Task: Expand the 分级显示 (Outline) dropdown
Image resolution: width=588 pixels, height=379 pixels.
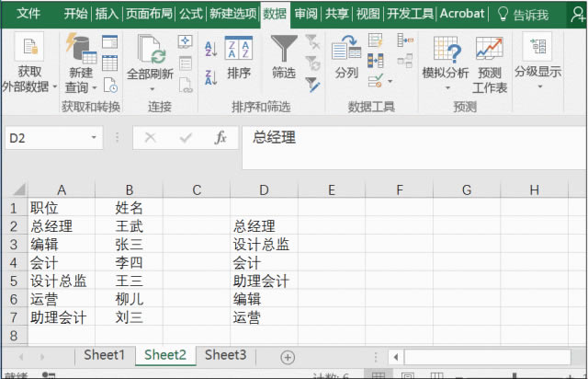Action: (x=537, y=86)
